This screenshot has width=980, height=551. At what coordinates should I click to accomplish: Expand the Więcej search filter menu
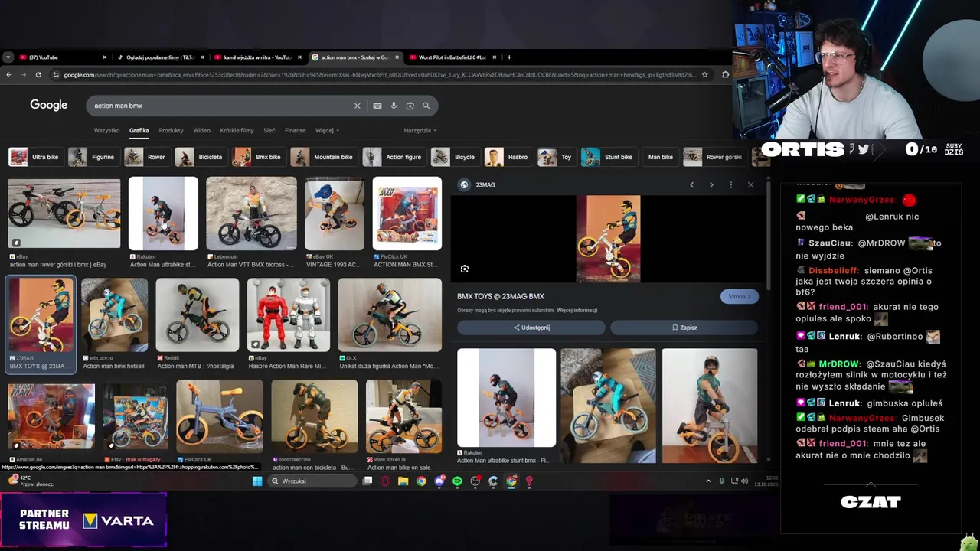tap(326, 130)
